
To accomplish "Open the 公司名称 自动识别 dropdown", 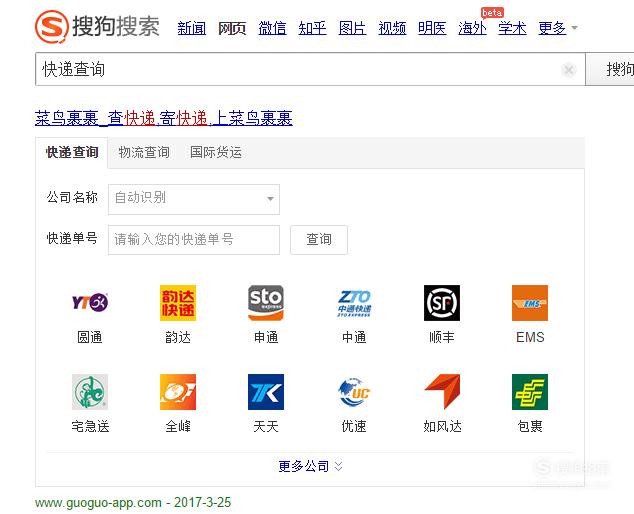I will click(194, 199).
